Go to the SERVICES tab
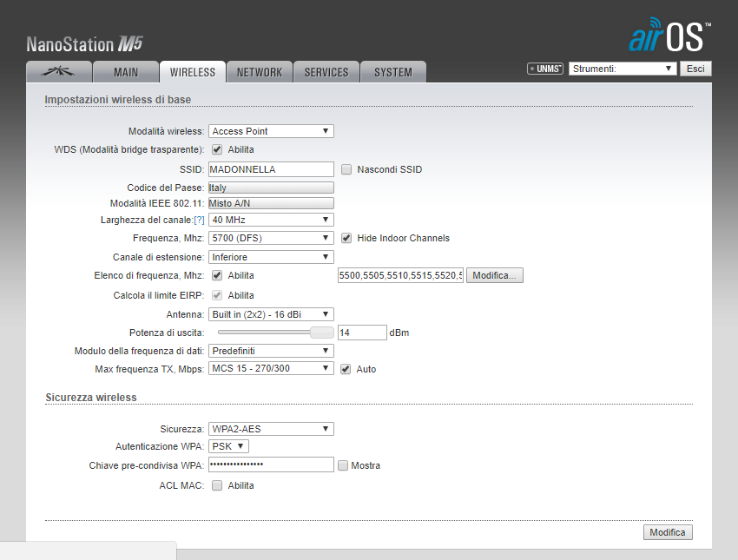Screen dimensions: 738x560 click(x=326, y=72)
